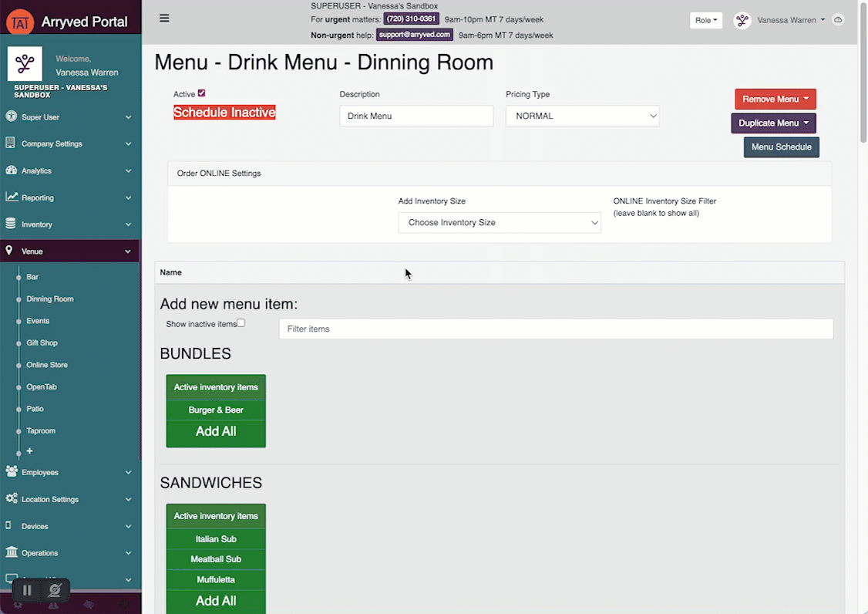
Task: Toggle the Active menu checkbox
Action: pyautogui.click(x=201, y=93)
